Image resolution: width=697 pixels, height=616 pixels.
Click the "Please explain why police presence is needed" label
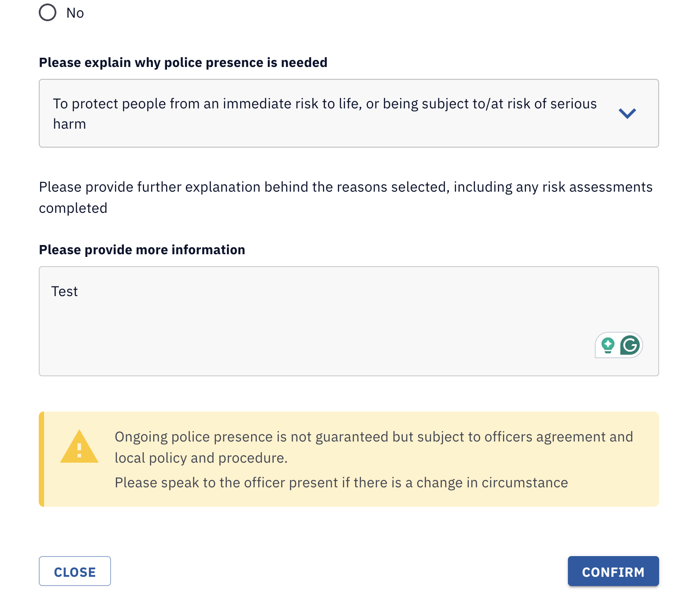(183, 63)
